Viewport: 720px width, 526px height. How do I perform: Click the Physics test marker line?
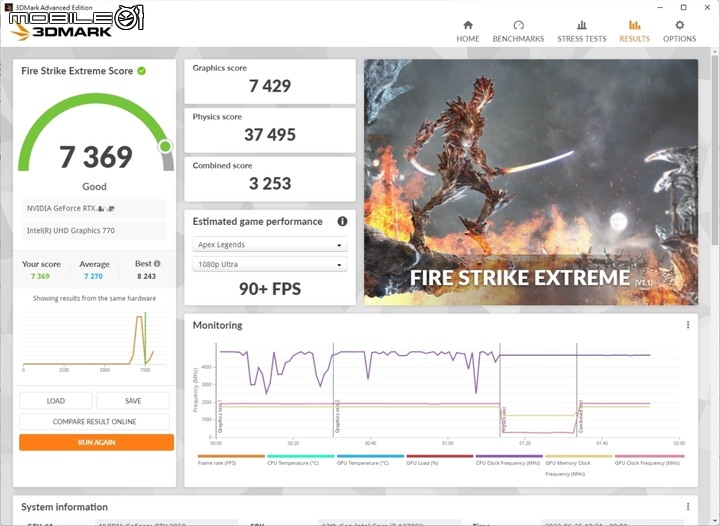500,390
